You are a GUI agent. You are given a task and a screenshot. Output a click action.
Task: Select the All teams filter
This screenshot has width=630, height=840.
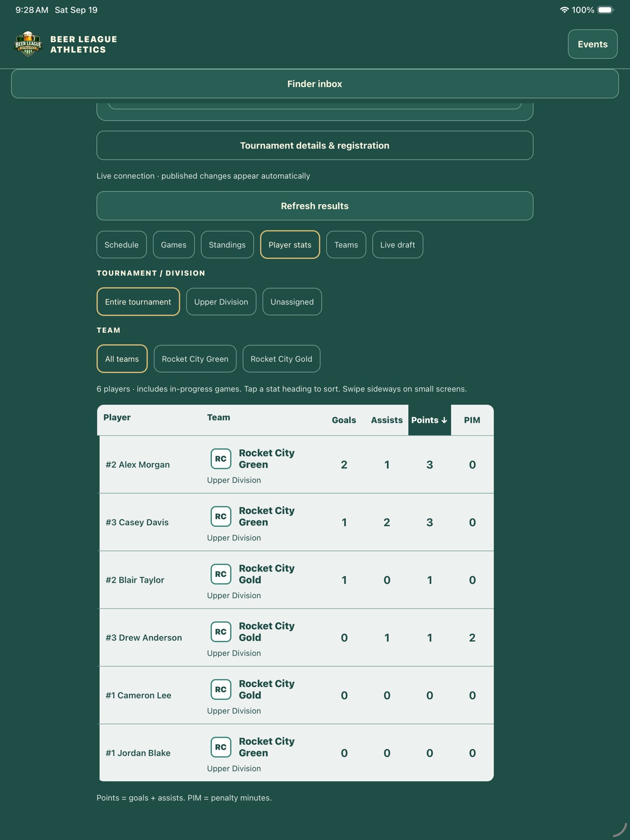tap(122, 359)
